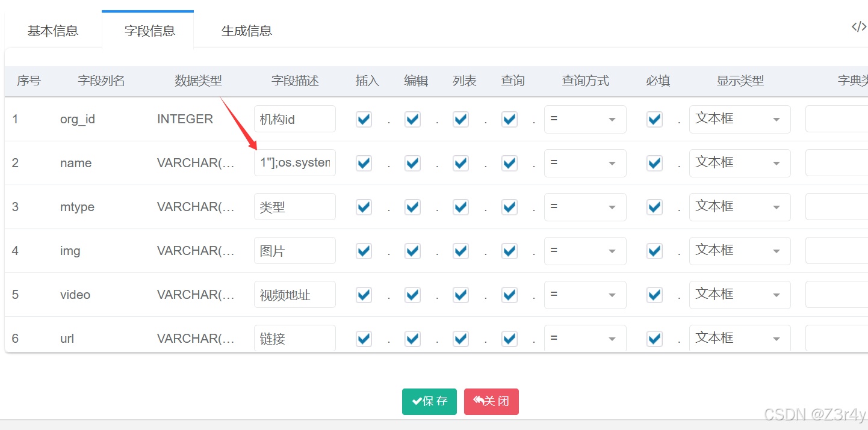Open 查询方式 dropdown for mtype row
The image size is (868, 430).
(x=585, y=207)
